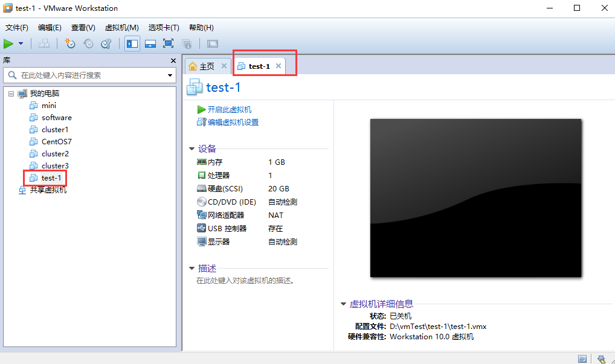Select the CentOS7 virtual machine

pyautogui.click(x=56, y=141)
